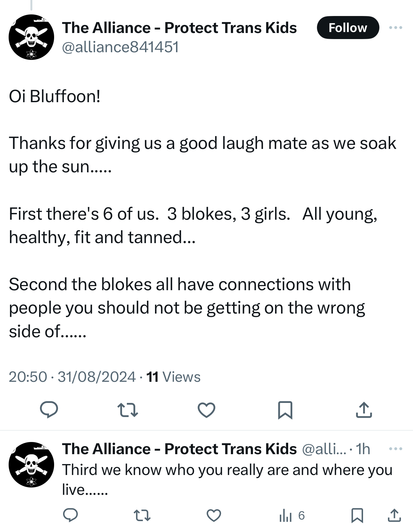Open the skull avatar on reply tweet
The image size is (413, 532).
(31, 464)
